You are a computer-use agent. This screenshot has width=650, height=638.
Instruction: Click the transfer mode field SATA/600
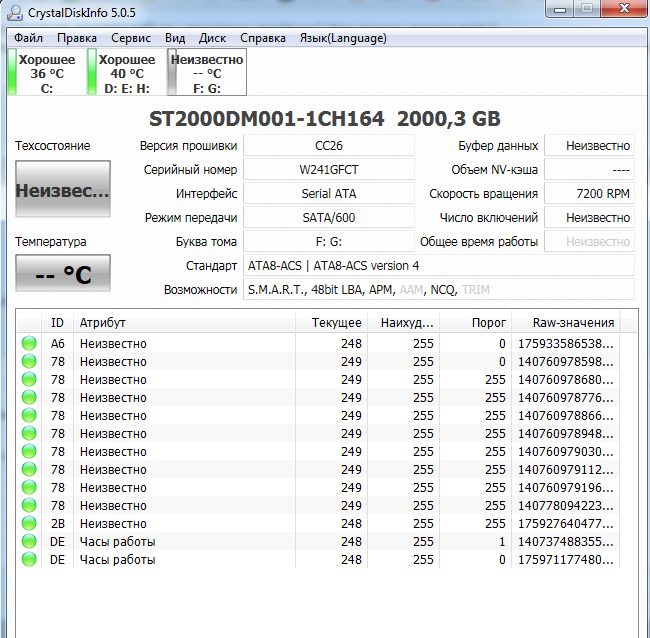pyautogui.click(x=329, y=218)
